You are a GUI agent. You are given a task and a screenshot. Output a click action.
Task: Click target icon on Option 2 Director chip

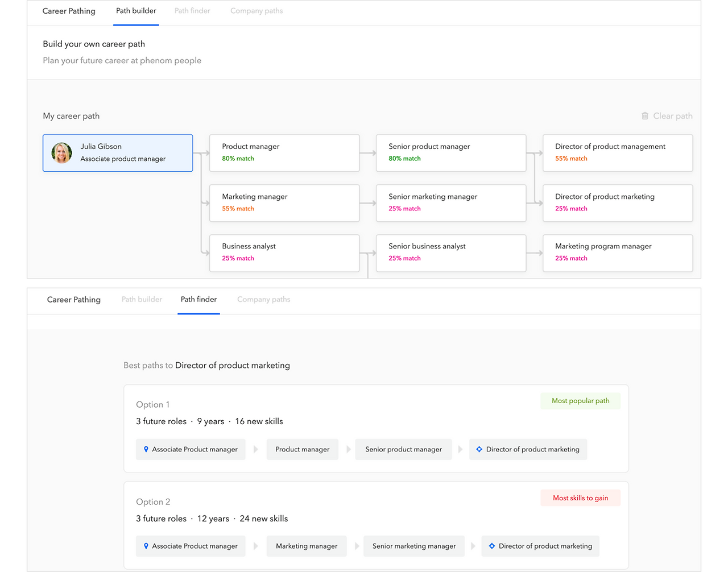tap(491, 546)
